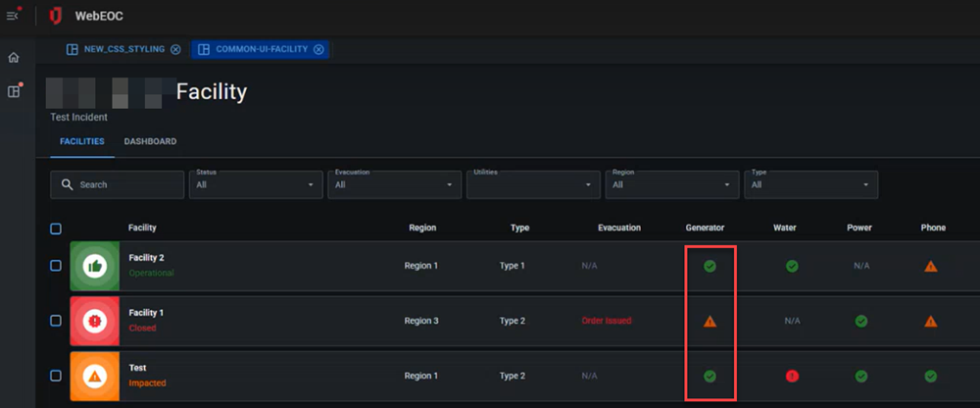Toggle the select-all checkbox in header

(x=56, y=229)
